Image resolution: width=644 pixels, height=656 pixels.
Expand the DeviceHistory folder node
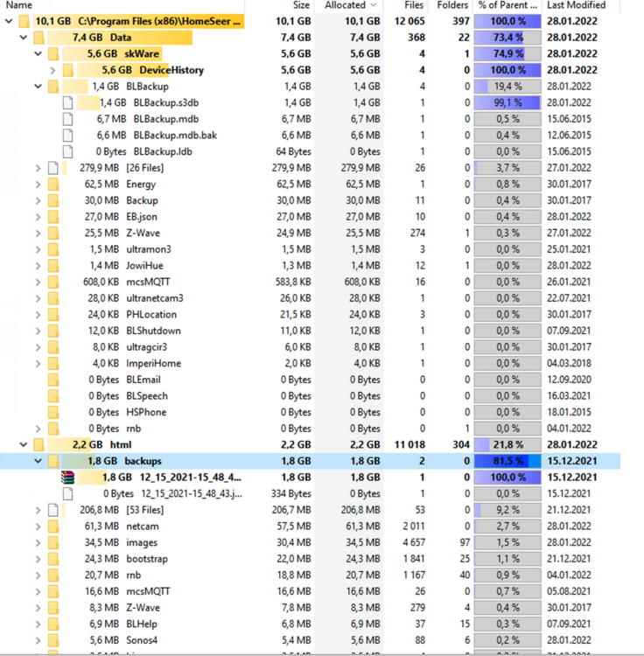point(52,70)
